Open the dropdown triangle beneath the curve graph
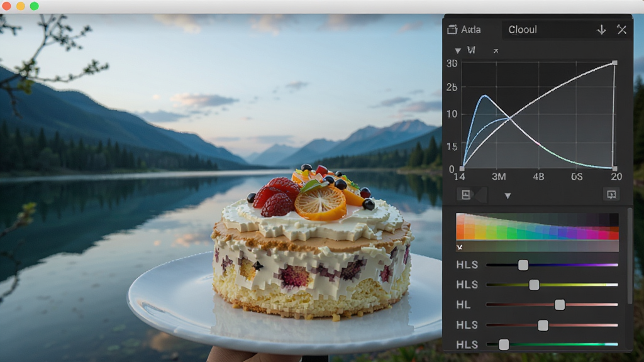The width and height of the screenshot is (644, 362). [508, 196]
